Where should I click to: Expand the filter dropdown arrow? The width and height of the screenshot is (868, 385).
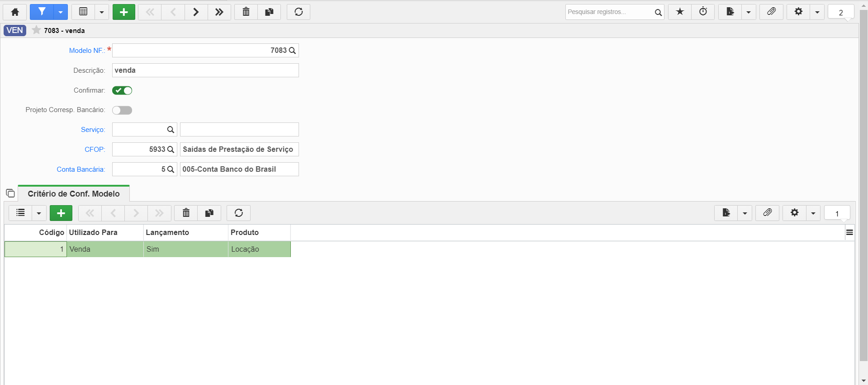(60, 12)
